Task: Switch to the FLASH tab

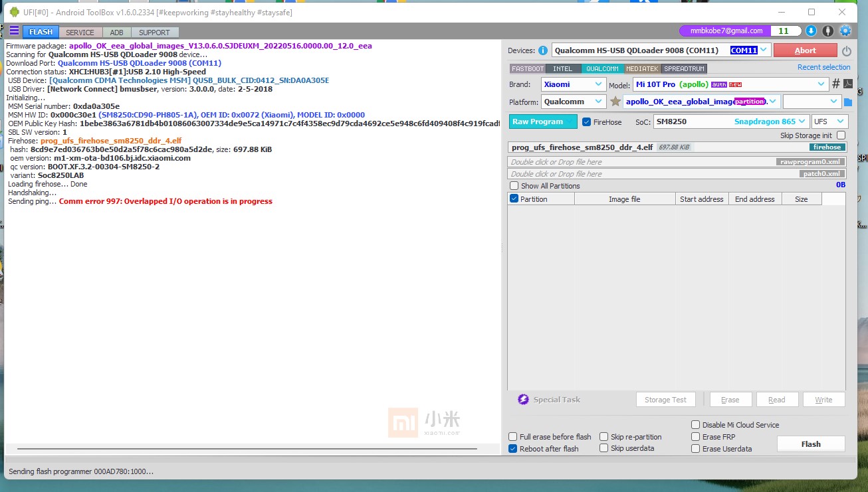Action: tap(41, 32)
